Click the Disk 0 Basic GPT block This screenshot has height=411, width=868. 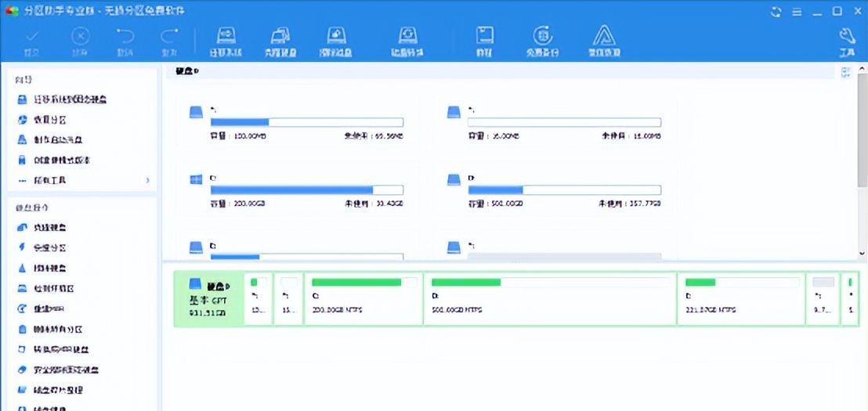point(209,299)
